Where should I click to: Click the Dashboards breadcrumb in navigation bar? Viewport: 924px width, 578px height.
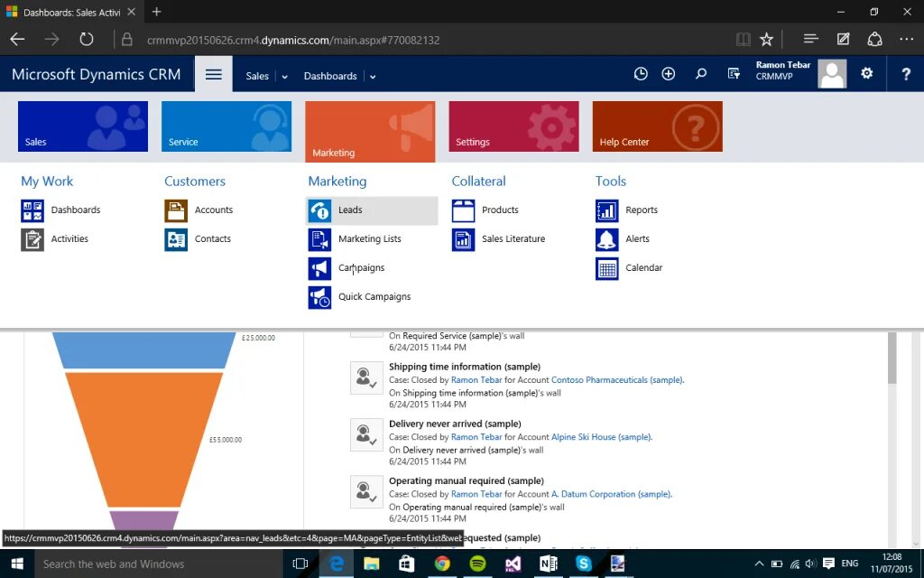tap(330, 76)
